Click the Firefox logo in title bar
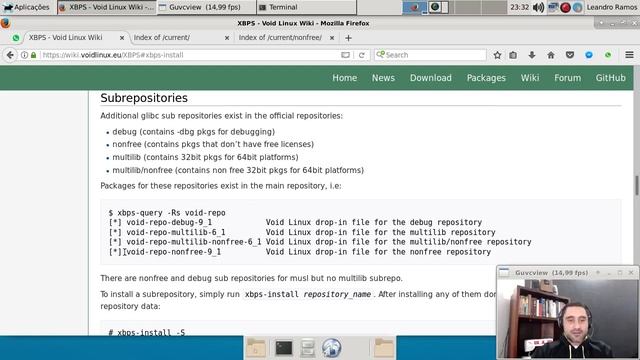This screenshot has height=360, width=640. (6, 23)
